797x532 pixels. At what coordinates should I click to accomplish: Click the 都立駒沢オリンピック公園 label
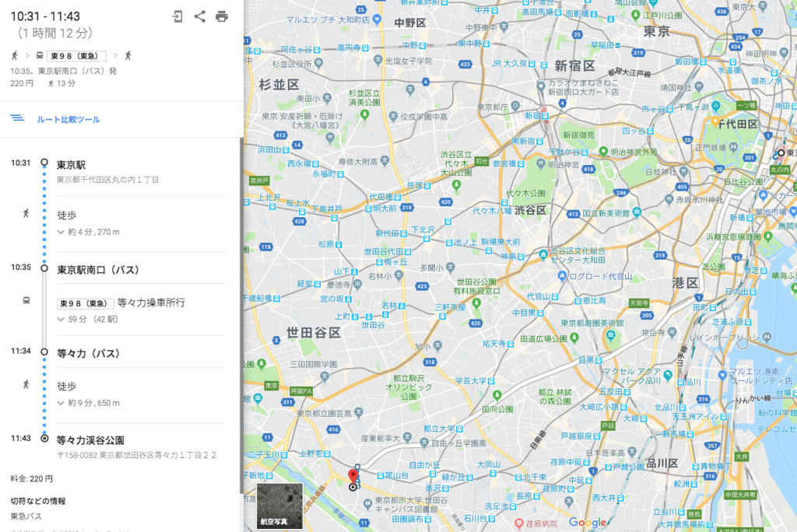(x=409, y=387)
